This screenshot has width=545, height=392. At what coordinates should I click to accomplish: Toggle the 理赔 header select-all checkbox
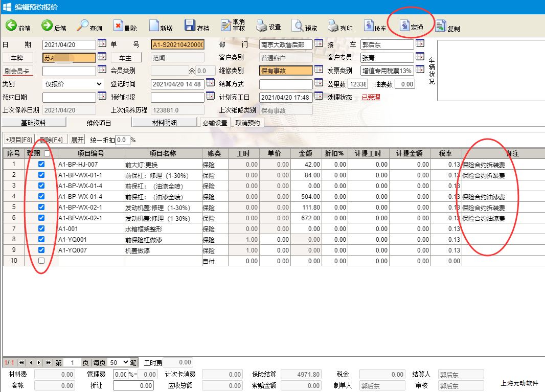tap(47, 153)
